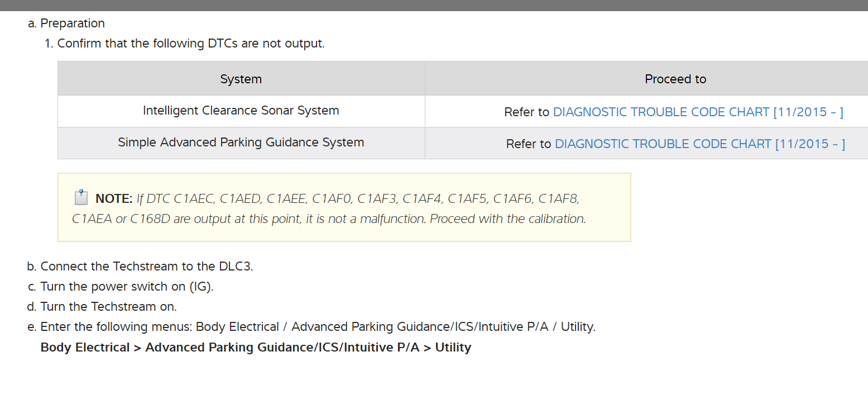The height and width of the screenshot is (394, 868).
Task: Click the bold NOTE label
Action: click(114, 198)
